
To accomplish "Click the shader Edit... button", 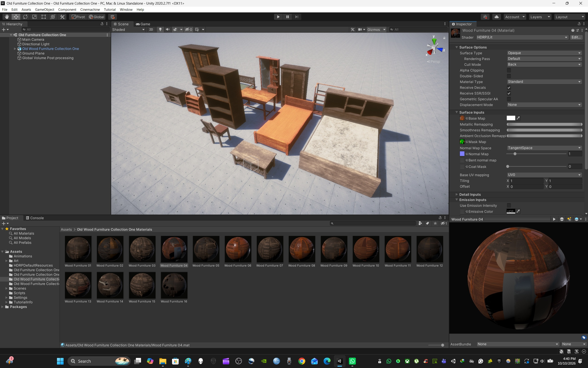I will pos(576,37).
